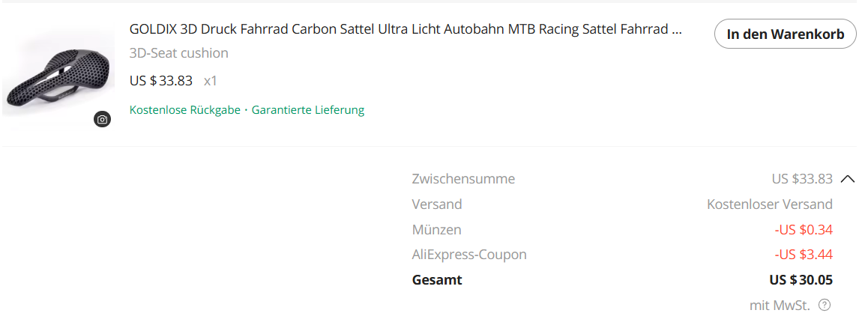Click the -US $0.34 coin discount
This screenshot has height=334, width=868.
[x=804, y=230]
